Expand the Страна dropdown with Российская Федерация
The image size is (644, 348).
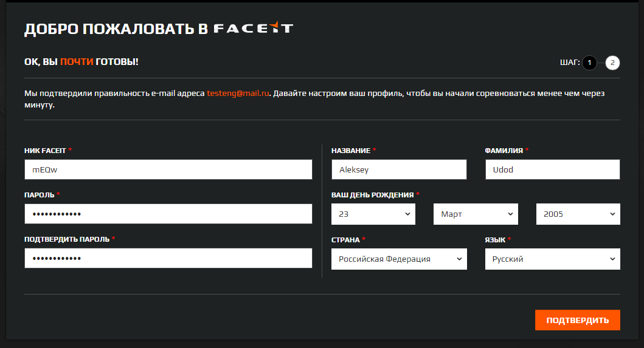[398, 259]
